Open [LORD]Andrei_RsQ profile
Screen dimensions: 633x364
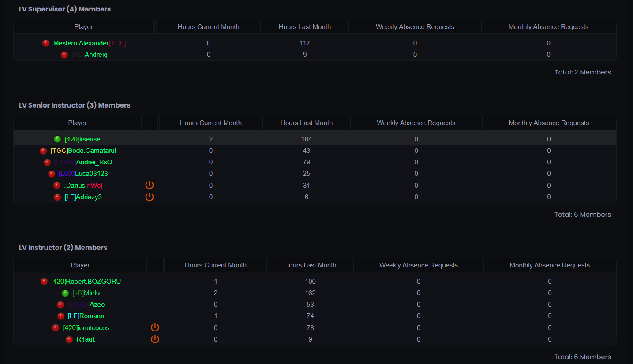click(83, 162)
